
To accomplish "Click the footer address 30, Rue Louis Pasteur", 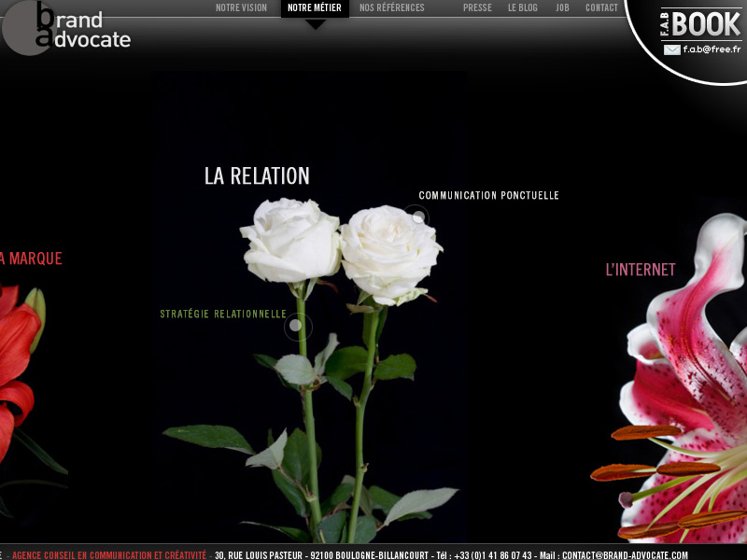I will 259,555.
